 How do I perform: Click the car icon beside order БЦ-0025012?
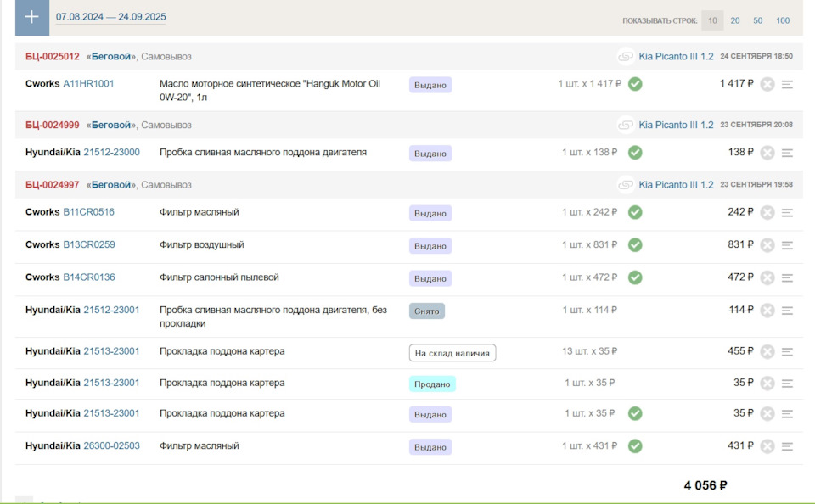coord(626,56)
